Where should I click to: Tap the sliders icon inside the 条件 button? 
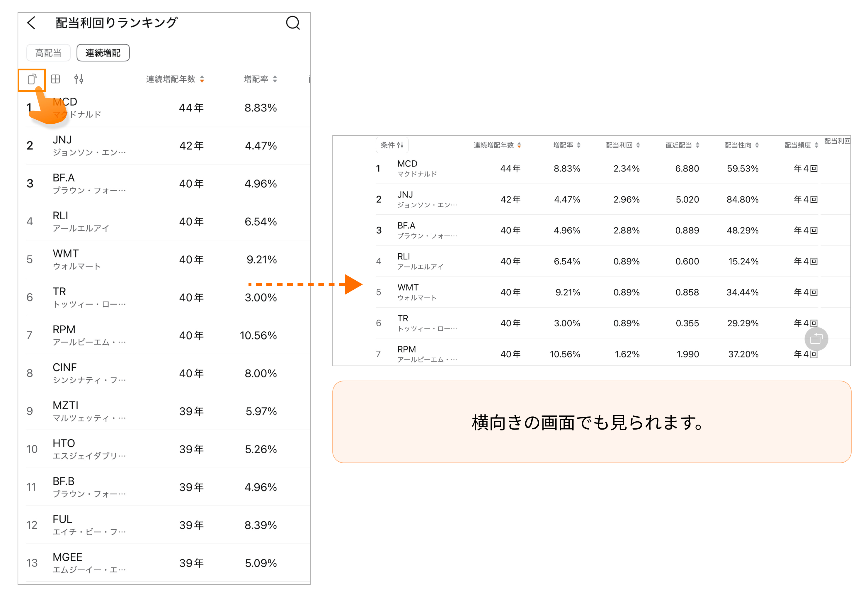tap(400, 145)
